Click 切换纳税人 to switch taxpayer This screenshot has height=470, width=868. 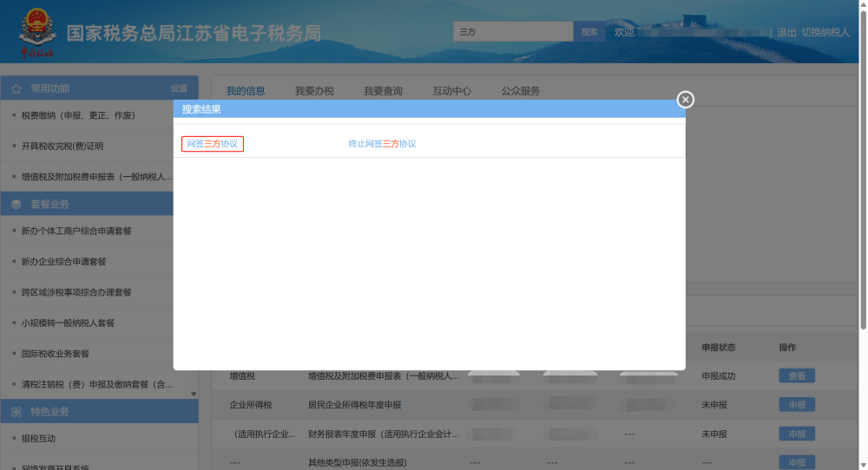pos(825,33)
